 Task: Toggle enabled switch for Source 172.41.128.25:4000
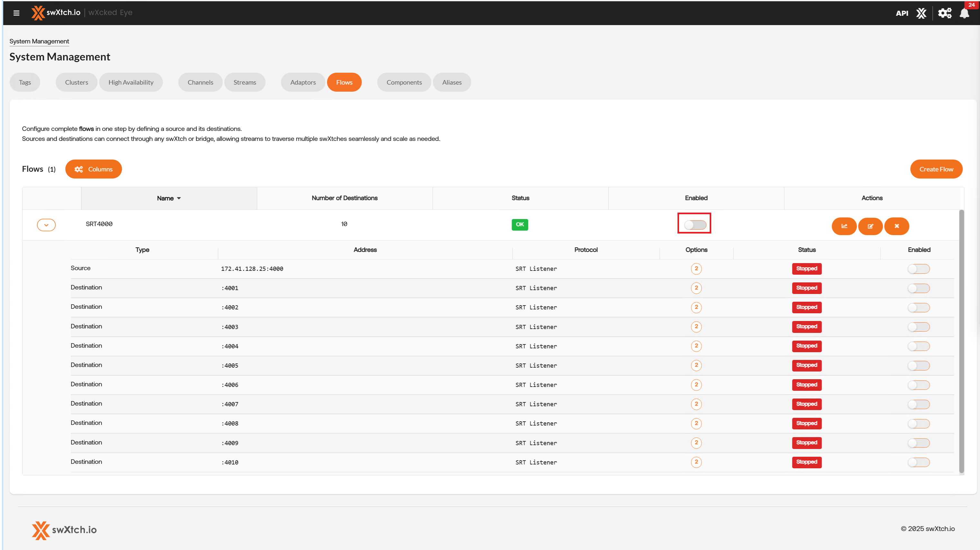(919, 269)
